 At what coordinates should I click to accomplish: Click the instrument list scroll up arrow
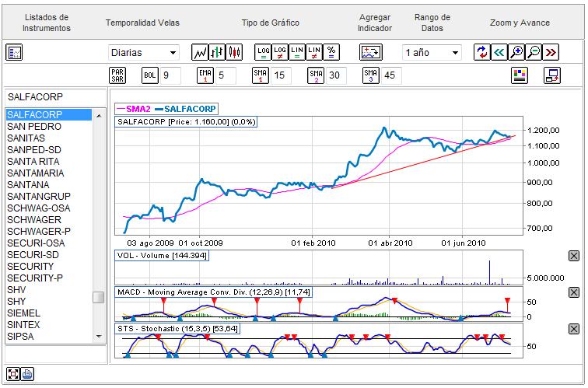pos(99,115)
